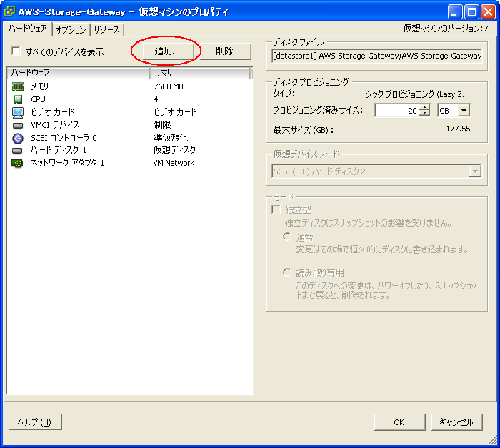The height and width of the screenshot is (448, 500).
Task: Click the max size value 177.55
Action: point(458,129)
